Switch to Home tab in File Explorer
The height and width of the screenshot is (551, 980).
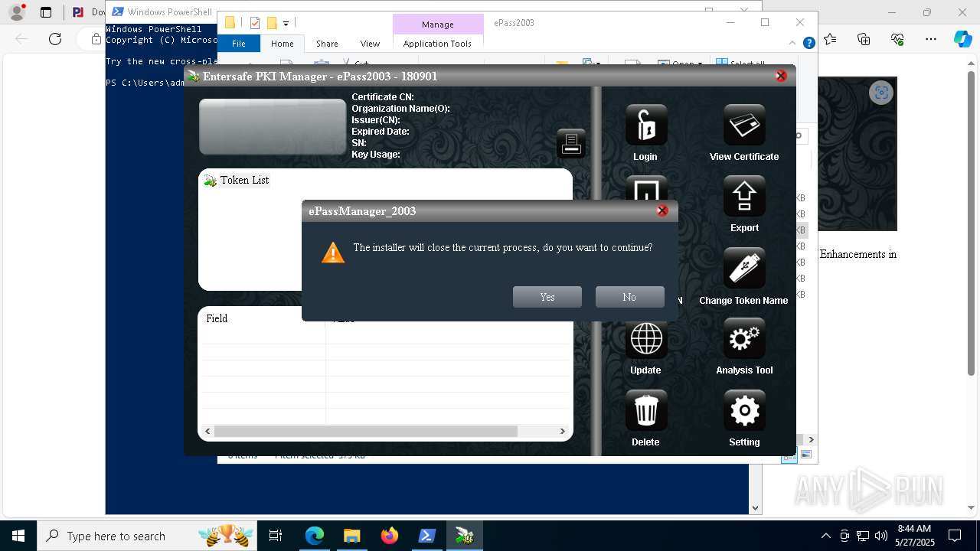tap(283, 44)
